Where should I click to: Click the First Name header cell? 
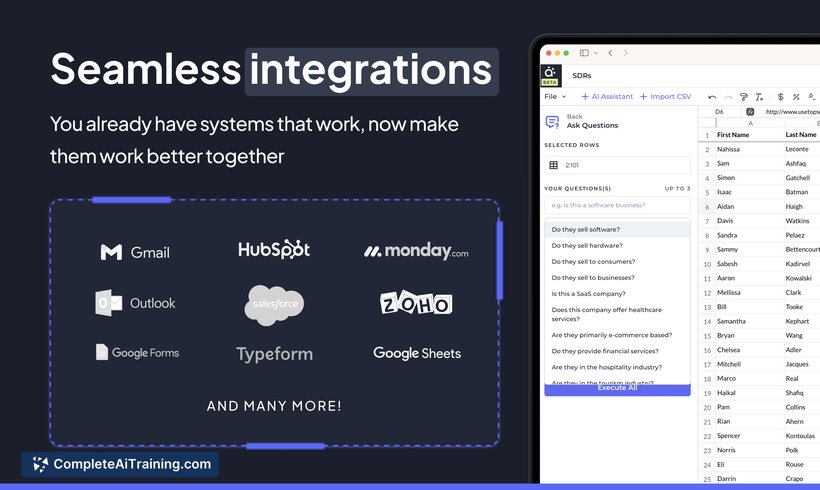(750, 135)
